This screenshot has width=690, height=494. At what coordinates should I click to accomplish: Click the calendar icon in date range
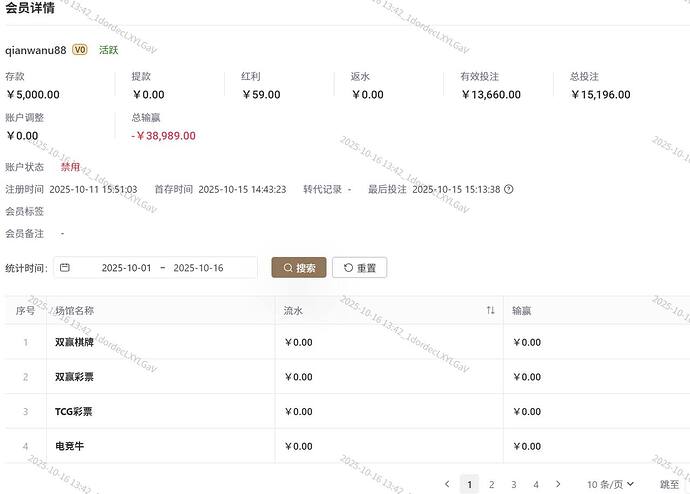coord(65,268)
